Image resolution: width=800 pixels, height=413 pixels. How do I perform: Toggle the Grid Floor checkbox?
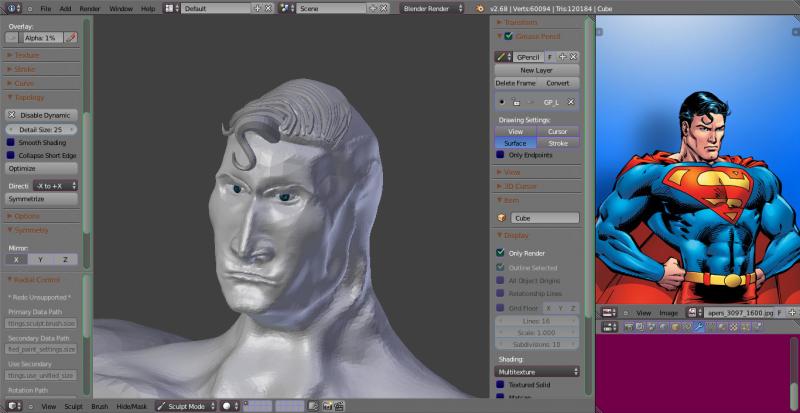501,308
